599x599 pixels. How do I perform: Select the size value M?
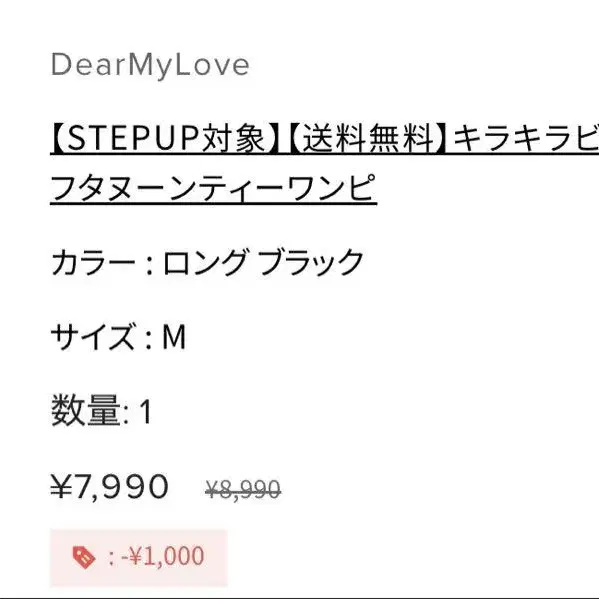(174, 337)
